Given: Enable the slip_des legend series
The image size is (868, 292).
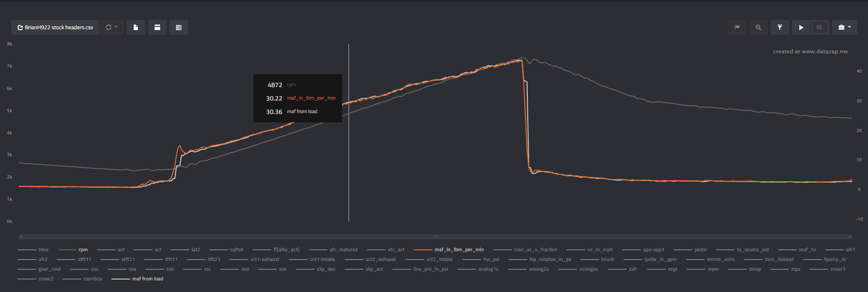Looking at the screenshot, I should pos(317,269).
